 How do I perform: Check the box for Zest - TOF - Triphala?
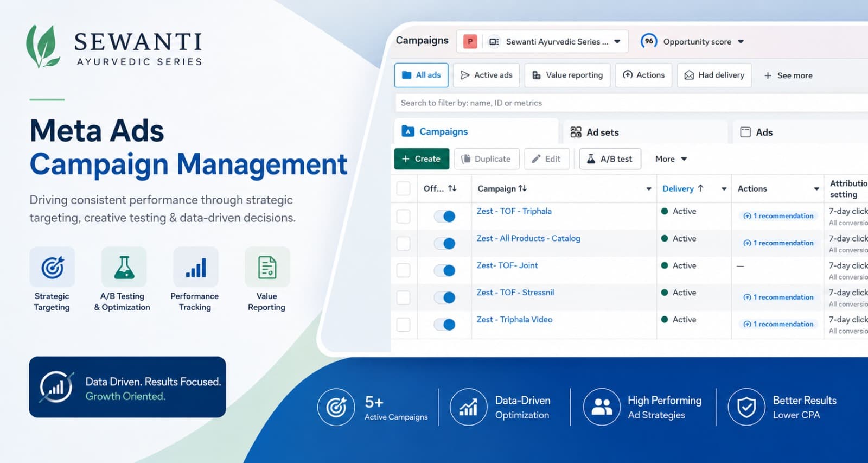[404, 216]
